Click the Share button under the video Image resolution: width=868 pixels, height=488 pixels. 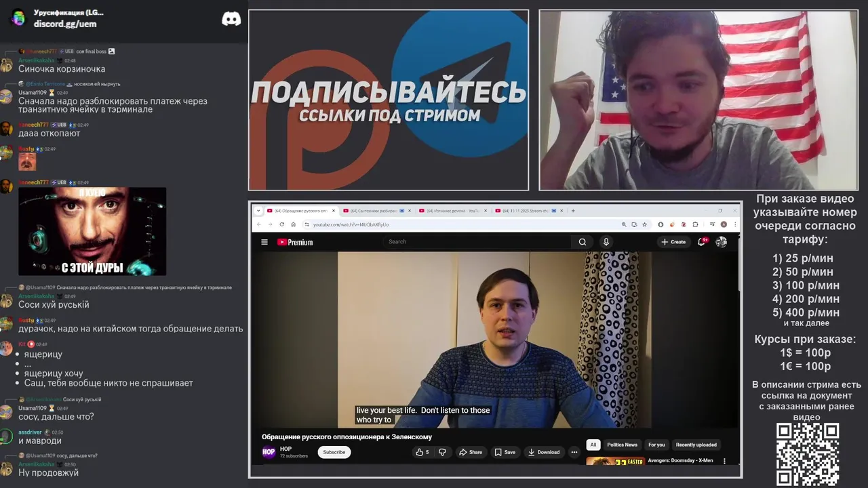tap(471, 452)
